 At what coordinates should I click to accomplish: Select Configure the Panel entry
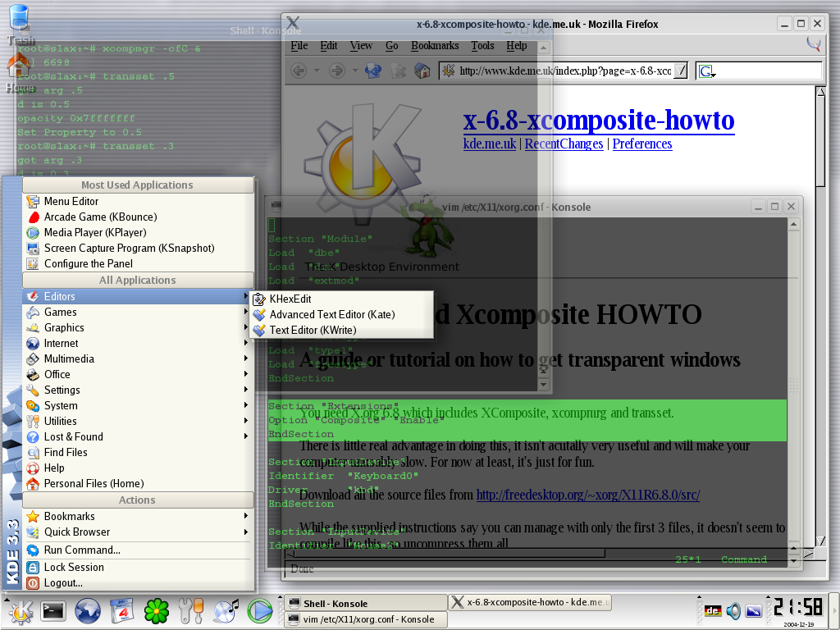(x=138, y=263)
